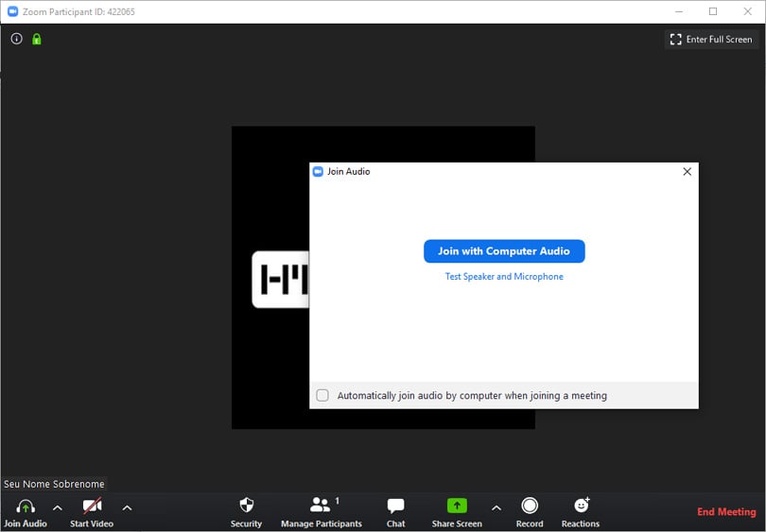Click the Seu Nome Sobrenome name label
The height and width of the screenshot is (532, 766).
54,484
